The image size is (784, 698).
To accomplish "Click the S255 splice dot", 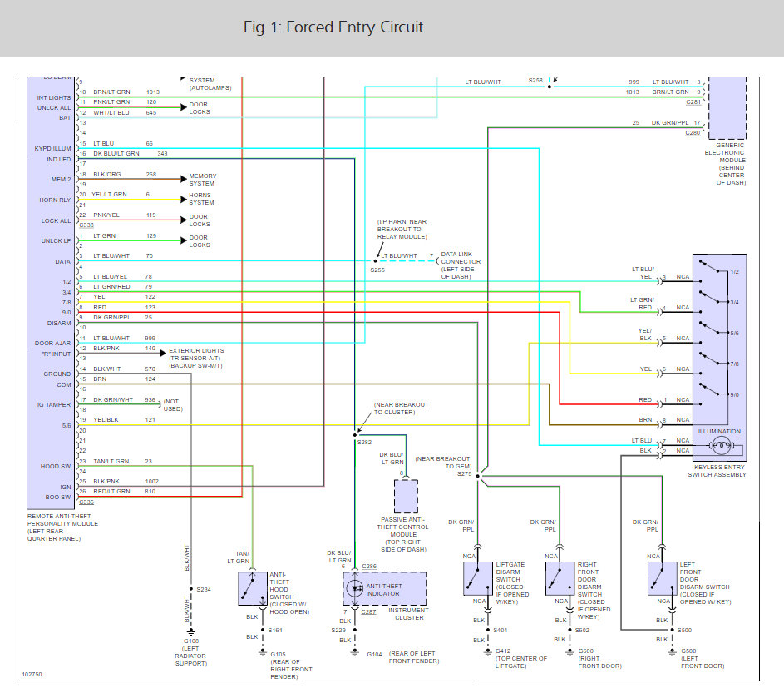I will pos(376,260).
